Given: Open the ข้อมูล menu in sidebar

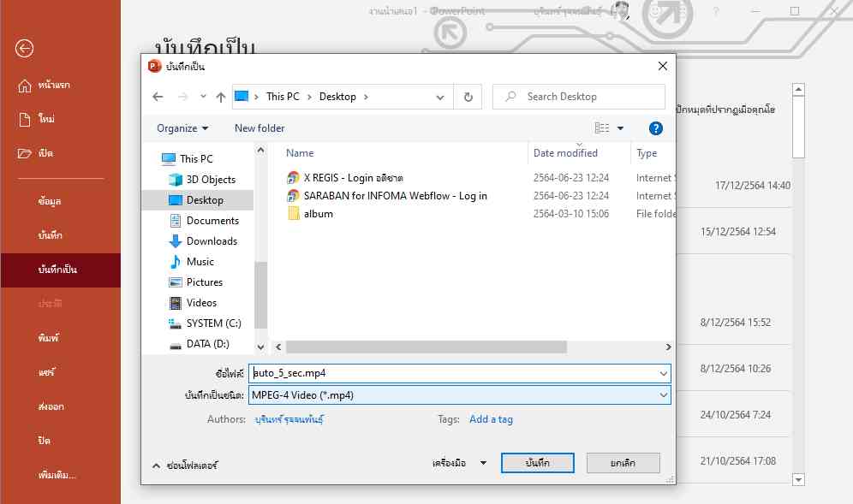Looking at the screenshot, I should [50, 202].
